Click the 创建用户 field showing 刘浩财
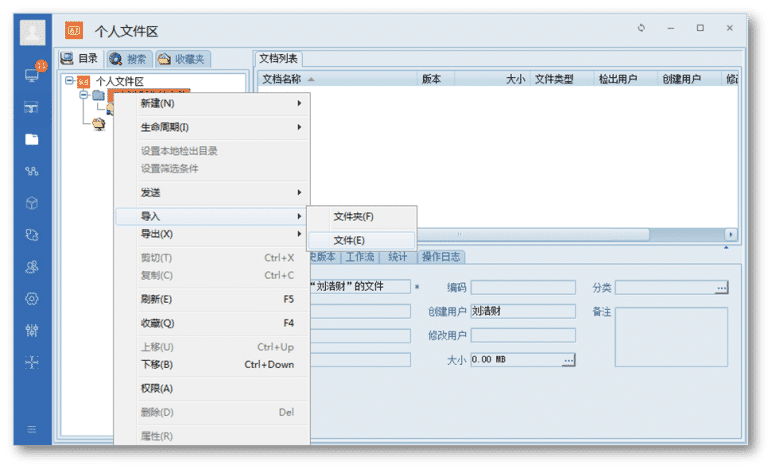 click(x=523, y=311)
